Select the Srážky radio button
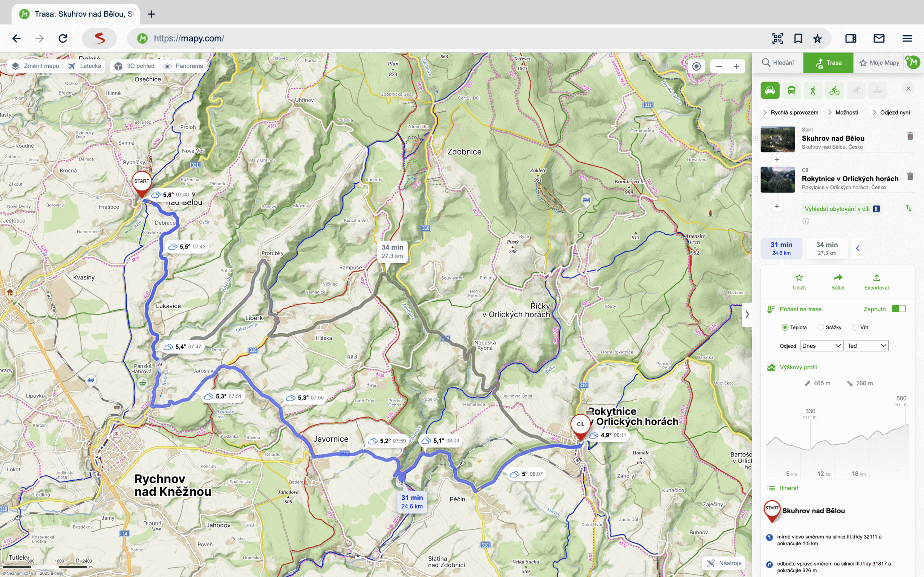 (820, 327)
